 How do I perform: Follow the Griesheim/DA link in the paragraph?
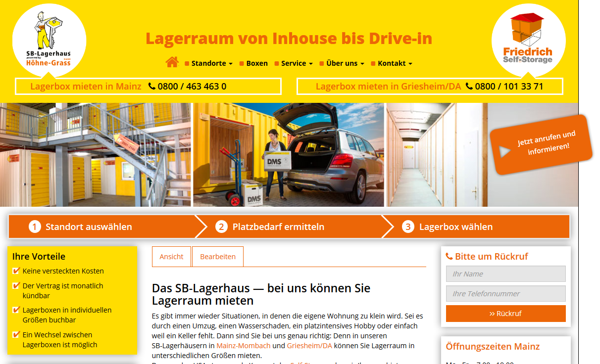click(x=309, y=346)
